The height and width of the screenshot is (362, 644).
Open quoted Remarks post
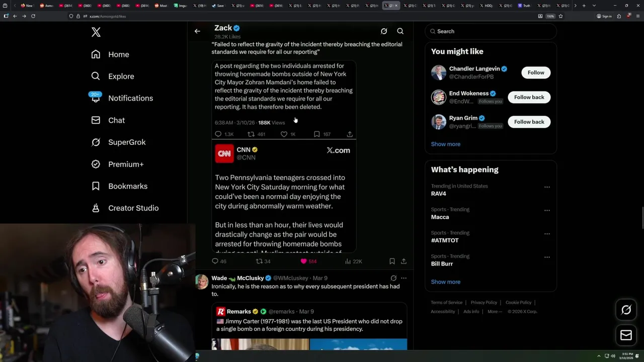309,326
